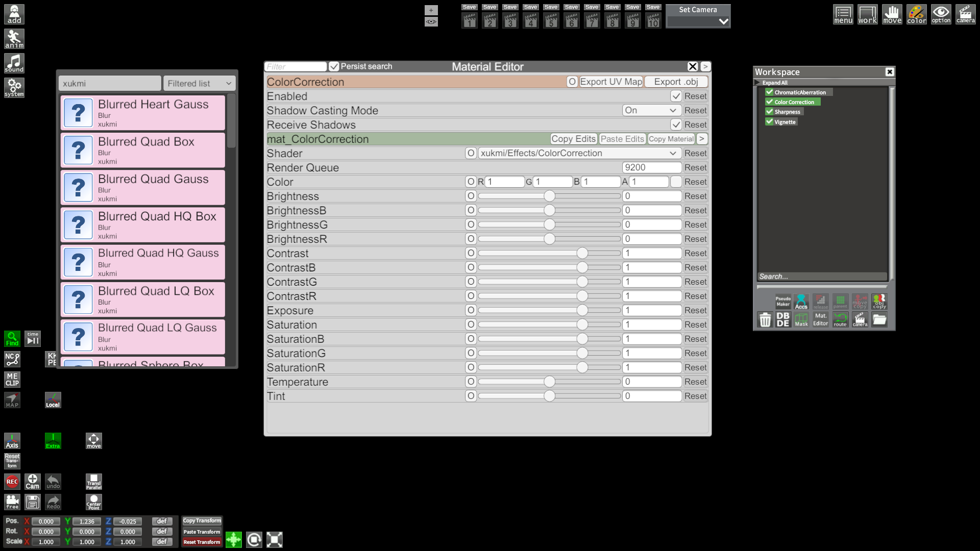Click the trash icon in Workspace
The height and width of the screenshot is (551, 980).
(x=765, y=319)
